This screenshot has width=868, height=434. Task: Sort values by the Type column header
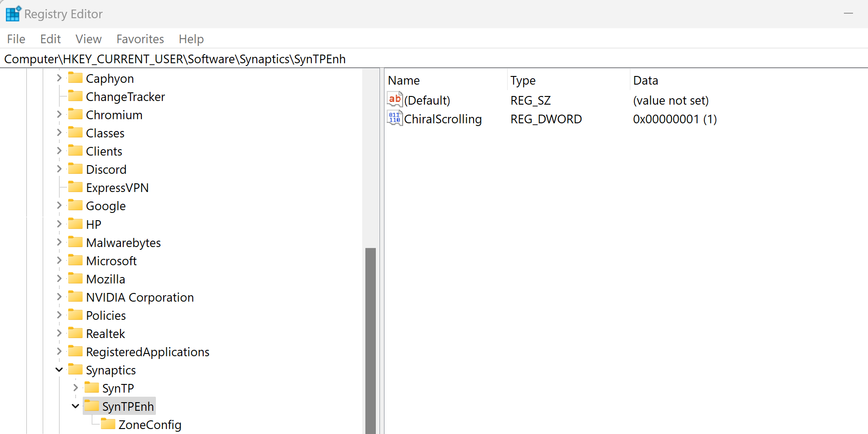click(x=523, y=80)
